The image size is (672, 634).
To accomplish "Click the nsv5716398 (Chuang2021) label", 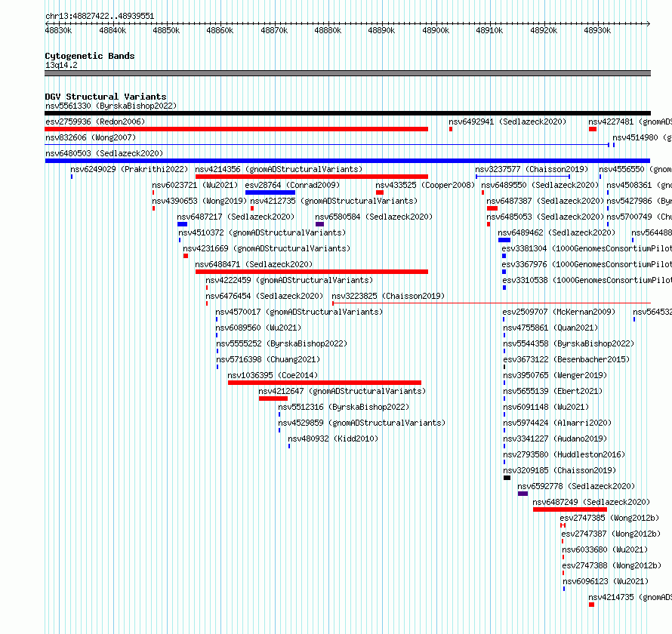I will pos(268,359).
